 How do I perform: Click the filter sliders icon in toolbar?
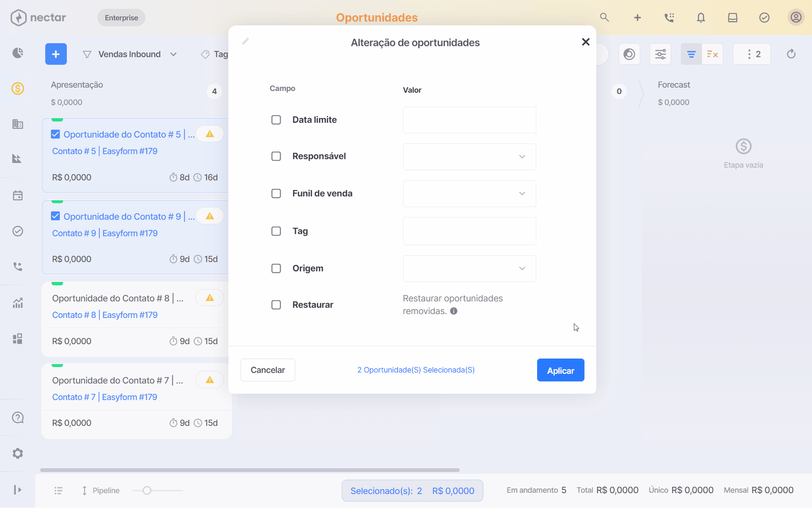pyautogui.click(x=660, y=54)
